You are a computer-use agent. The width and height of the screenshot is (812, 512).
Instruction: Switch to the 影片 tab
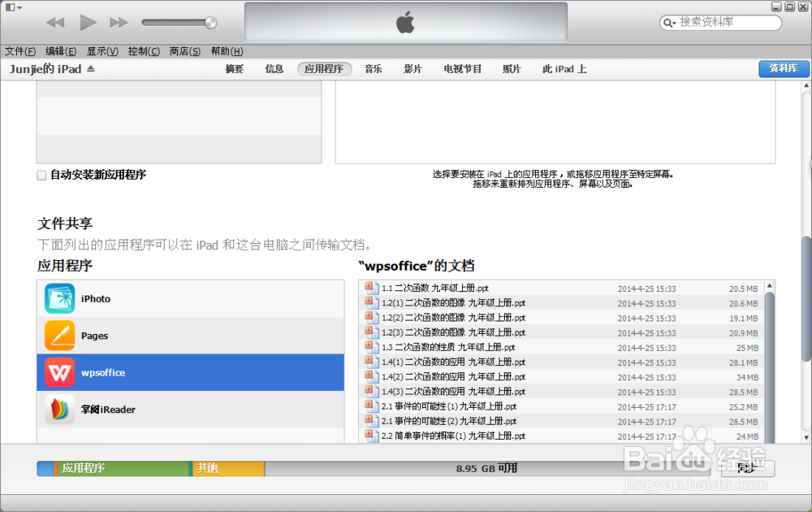pyautogui.click(x=412, y=69)
